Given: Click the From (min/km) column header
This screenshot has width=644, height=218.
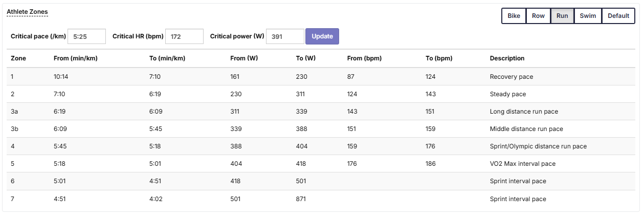Looking at the screenshot, I should pyautogui.click(x=76, y=58).
